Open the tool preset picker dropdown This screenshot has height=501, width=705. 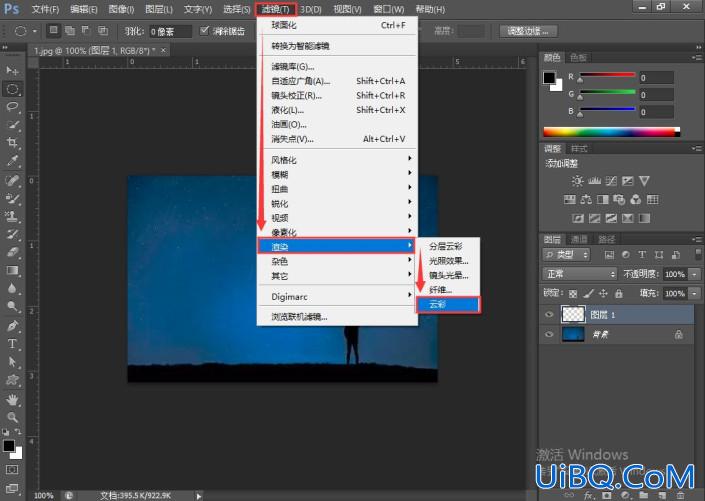(x=35, y=31)
